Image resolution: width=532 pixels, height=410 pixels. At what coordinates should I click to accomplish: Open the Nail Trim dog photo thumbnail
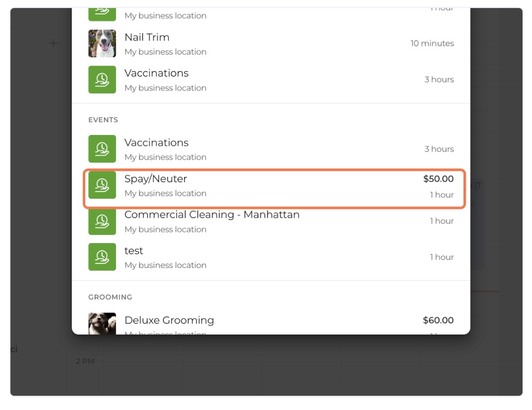point(102,43)
